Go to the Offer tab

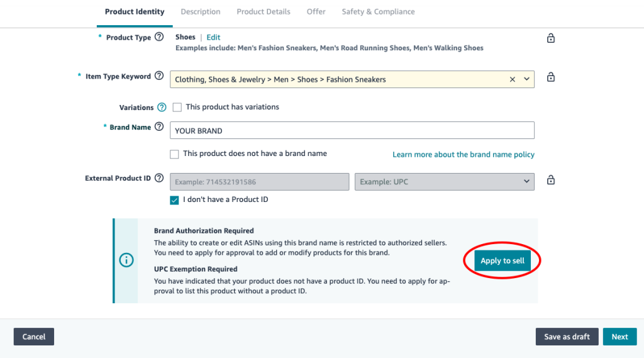(x=316, y=11)
